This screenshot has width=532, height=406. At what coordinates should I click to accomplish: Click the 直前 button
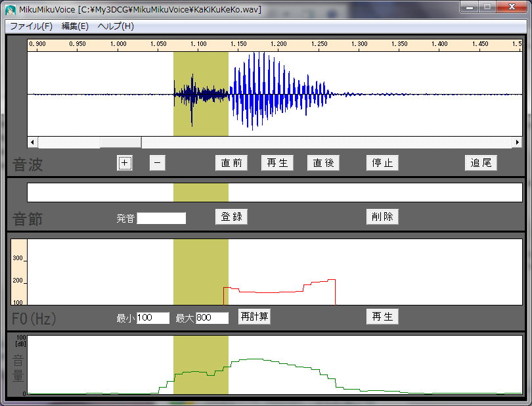tap(231, 163)
